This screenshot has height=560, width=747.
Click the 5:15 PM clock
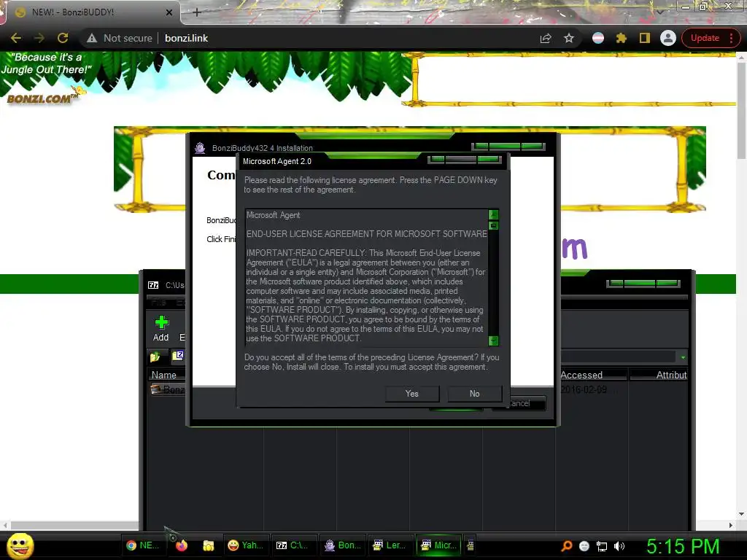point(683,546)
